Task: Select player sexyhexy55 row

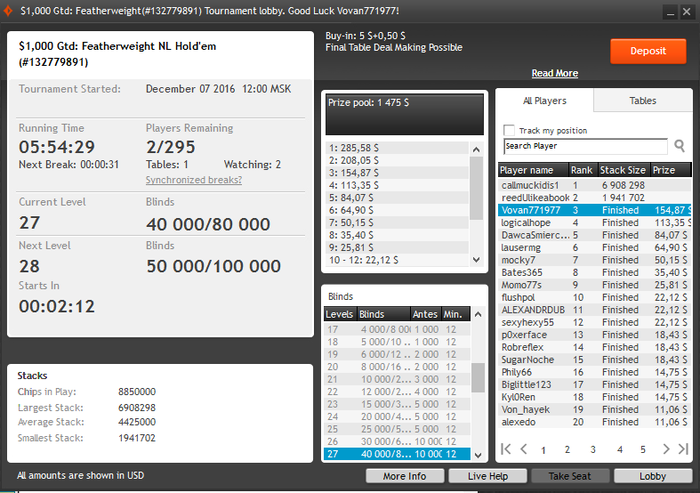Action: coord(595,322)
